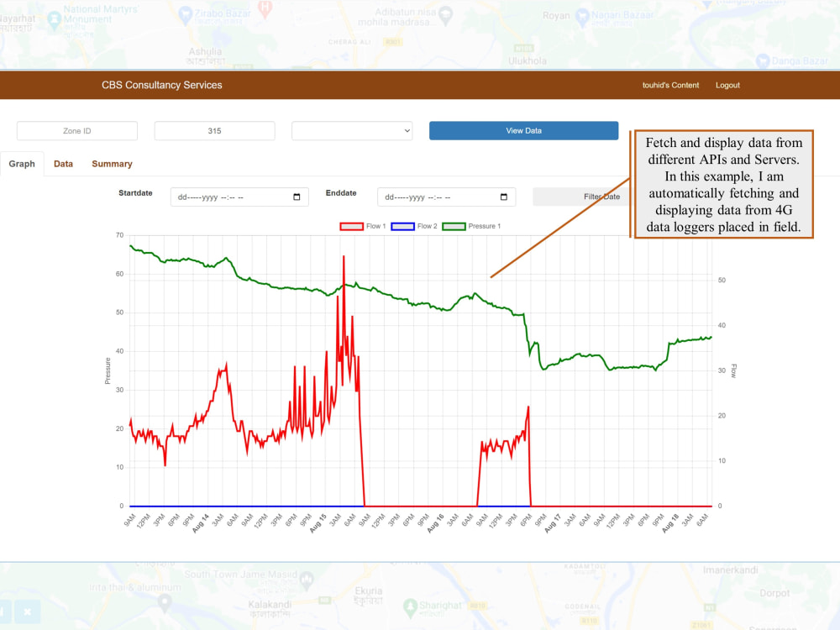The image size is (840, 630).
Task: Click the Enddate date-time field
Action: (x=446, y=197)
